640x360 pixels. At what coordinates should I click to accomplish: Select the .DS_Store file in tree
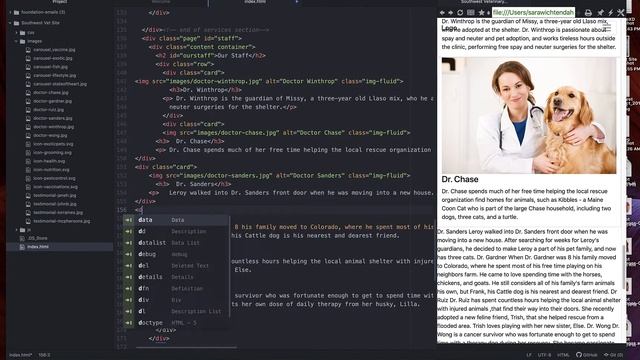coord(38,238)
